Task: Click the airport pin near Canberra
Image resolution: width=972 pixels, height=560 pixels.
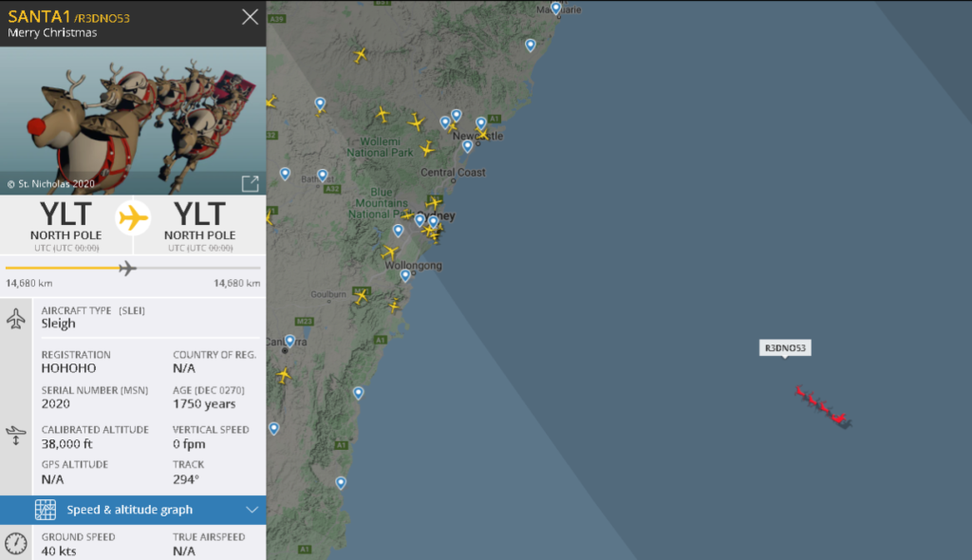Action: click(290, 341)
